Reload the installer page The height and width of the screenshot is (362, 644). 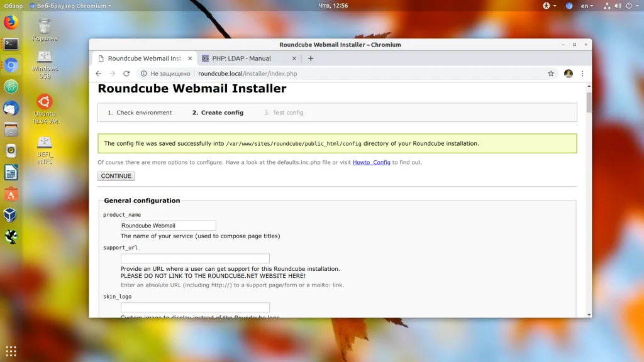[x=126, y=74]
